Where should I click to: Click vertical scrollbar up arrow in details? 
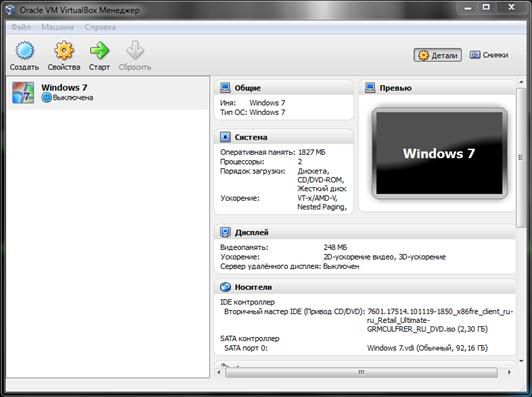(x=521, y=82)
